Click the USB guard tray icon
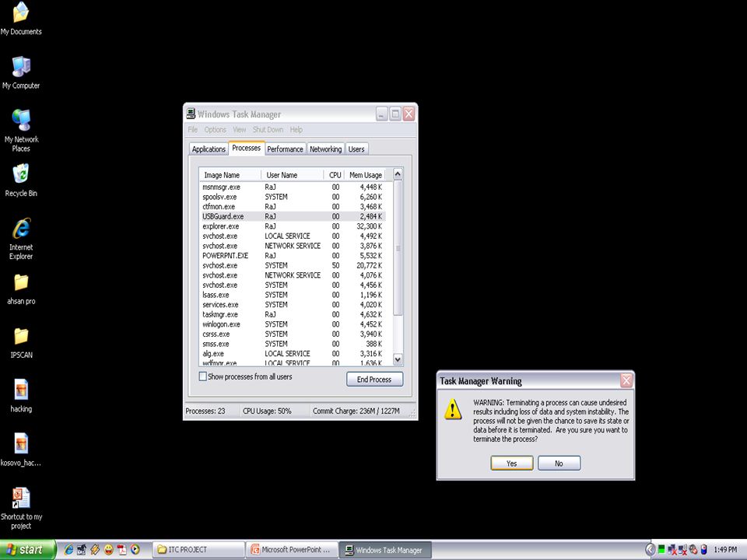Viewport: 747px width, 560px height. (x=703, y=550)
